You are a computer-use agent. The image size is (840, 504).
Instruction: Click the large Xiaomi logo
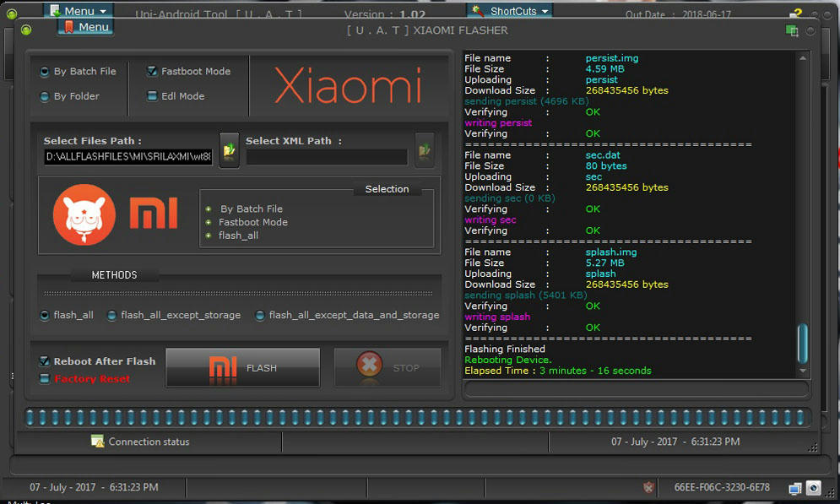pyautogui.click(x=348, y=86)
